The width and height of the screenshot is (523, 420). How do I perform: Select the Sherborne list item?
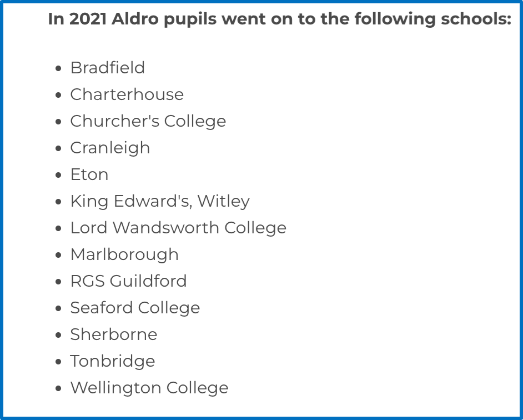[x=114, y=334]
